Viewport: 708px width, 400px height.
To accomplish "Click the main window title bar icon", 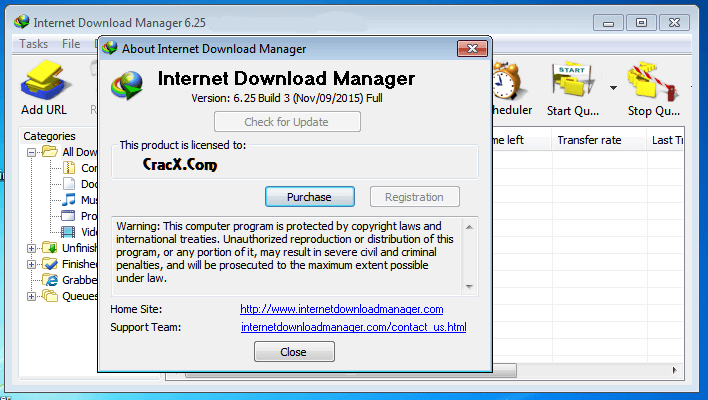I will tap(21, 22).
